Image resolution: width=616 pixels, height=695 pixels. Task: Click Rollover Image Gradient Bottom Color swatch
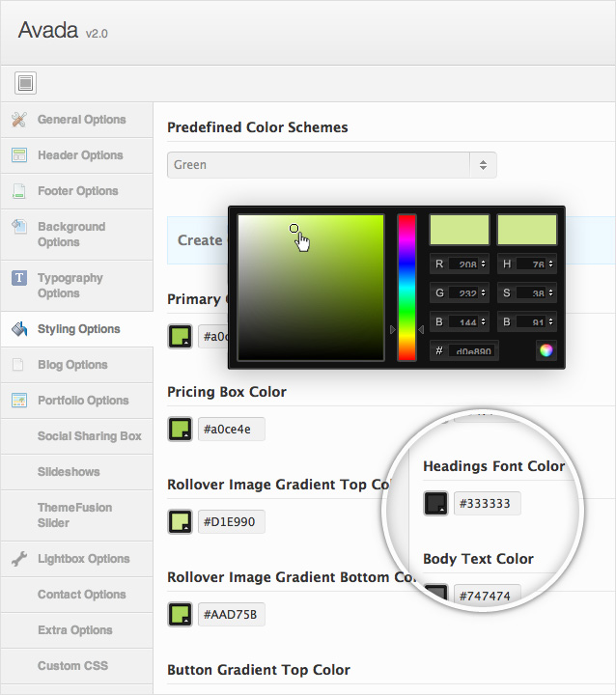[180, 614]
